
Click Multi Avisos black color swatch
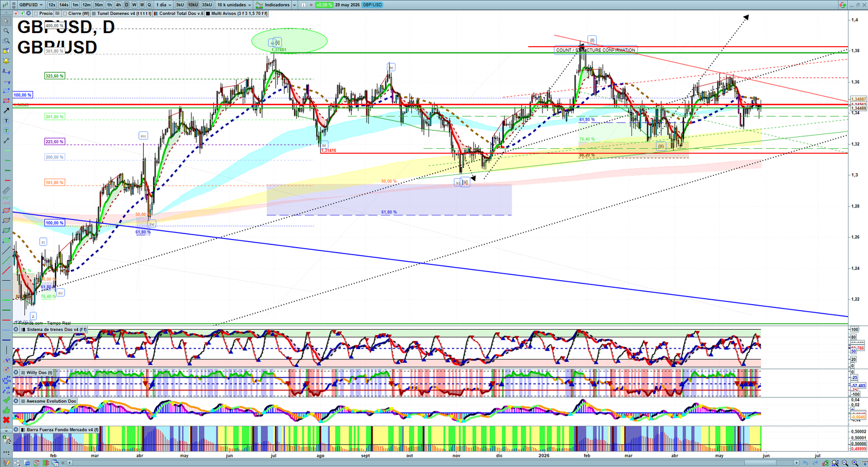click(208, 13)
